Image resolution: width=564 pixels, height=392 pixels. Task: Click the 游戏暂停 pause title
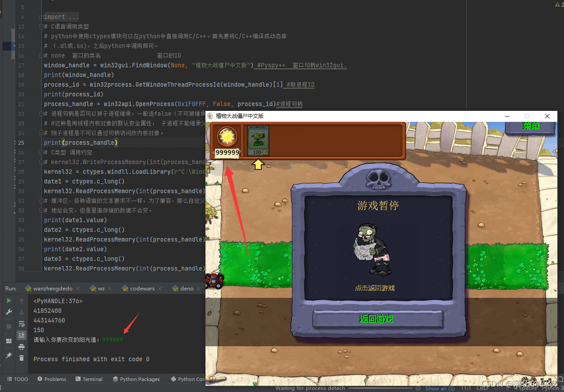378,205
